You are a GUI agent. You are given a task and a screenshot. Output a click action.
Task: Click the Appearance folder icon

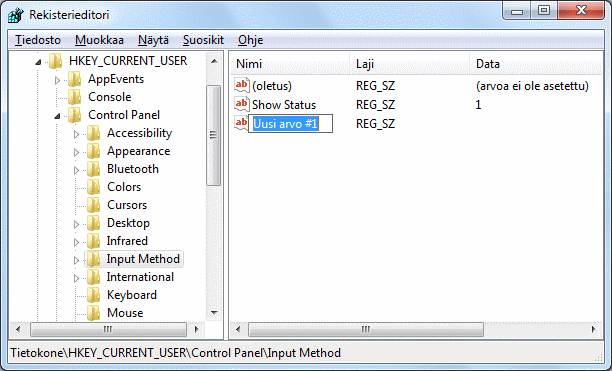click(93, 151)
